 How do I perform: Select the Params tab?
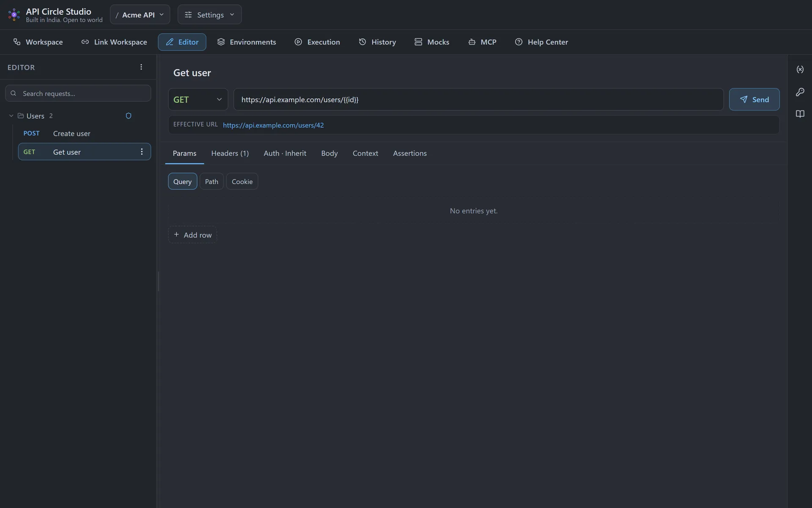[x=184, y=153]
